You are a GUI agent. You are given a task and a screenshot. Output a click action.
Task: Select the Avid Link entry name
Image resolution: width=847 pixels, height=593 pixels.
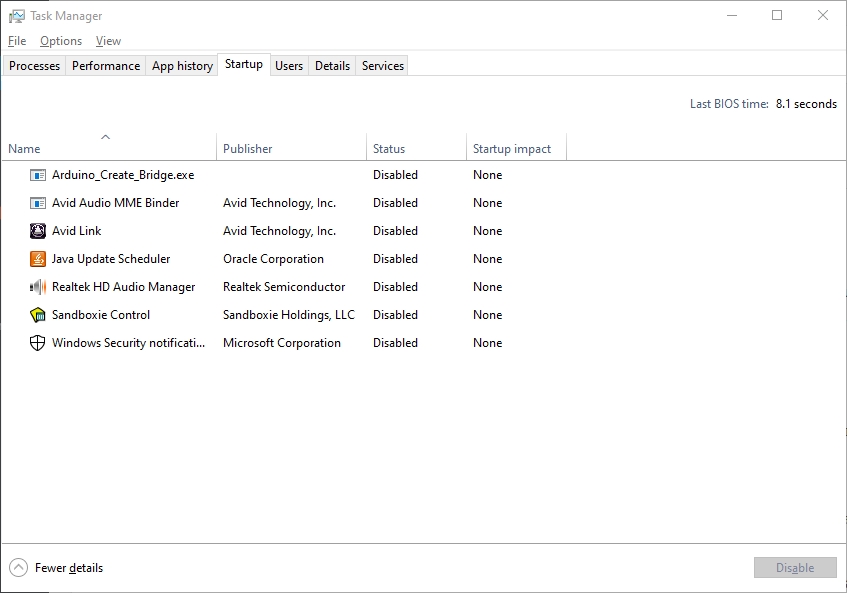coord(76,231)
